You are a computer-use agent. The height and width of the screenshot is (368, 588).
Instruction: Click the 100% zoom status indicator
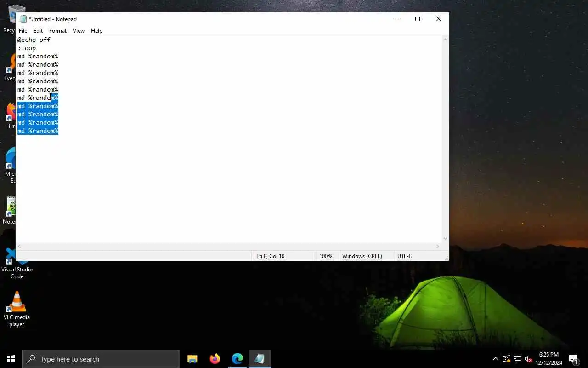(x=326, y=256)
